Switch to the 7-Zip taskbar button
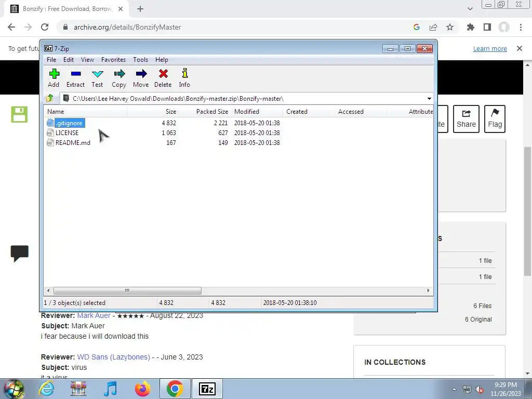532x399 pixels. tap(207, 389)
